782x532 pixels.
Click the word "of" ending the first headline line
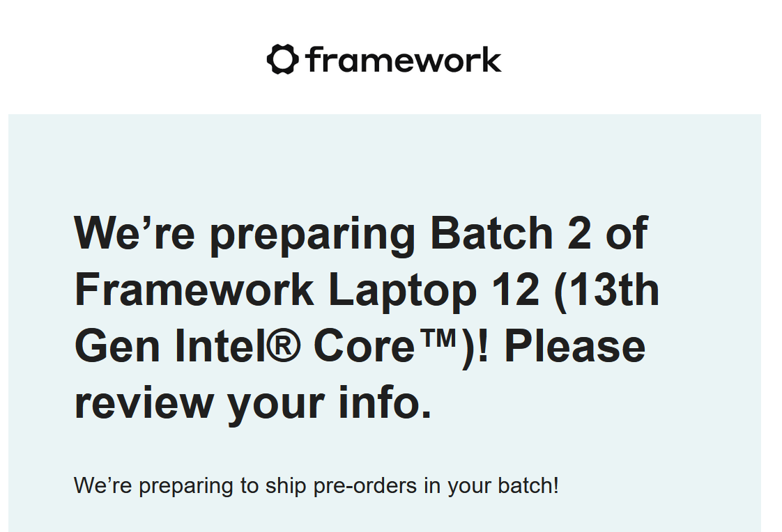(627, 233)
